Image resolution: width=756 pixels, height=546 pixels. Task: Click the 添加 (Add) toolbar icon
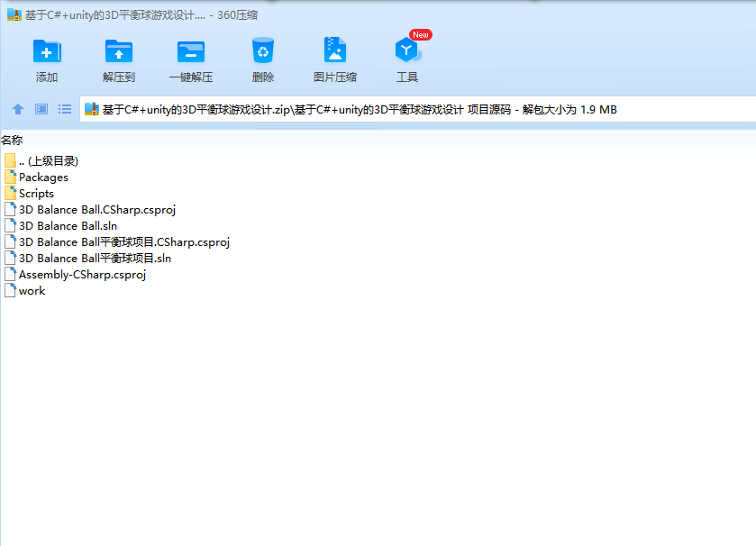coord(47,51)
